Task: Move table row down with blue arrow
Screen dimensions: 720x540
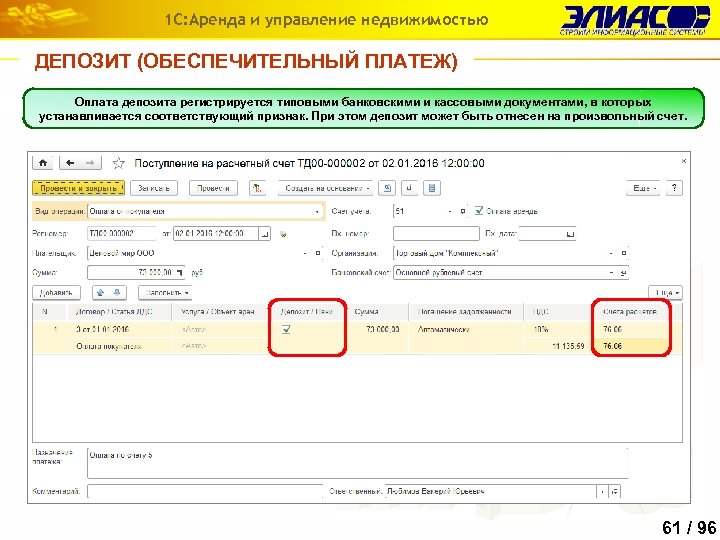Action: coord(117,292)
